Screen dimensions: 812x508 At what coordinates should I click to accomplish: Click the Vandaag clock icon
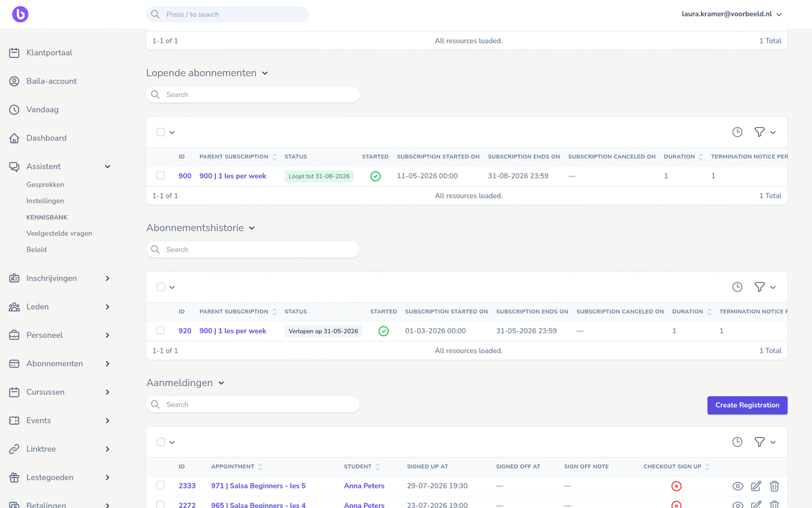pos(14,110)
